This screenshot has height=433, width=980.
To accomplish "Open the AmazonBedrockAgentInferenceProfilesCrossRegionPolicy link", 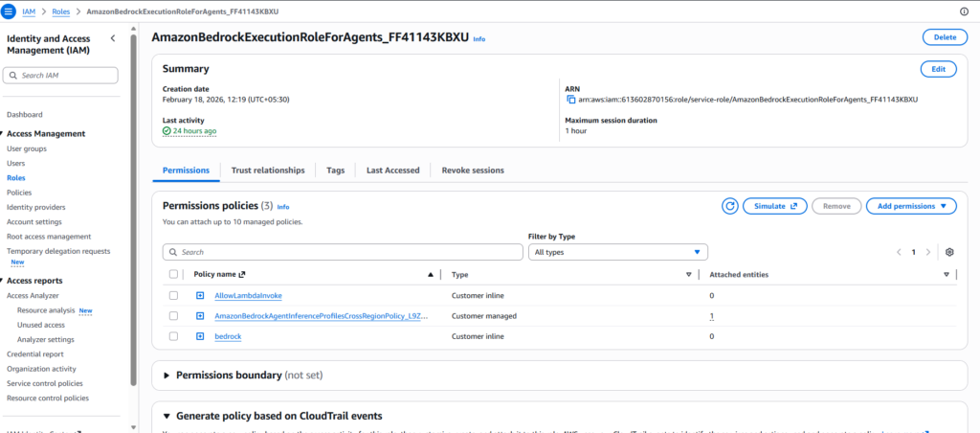I will (321, 316).
